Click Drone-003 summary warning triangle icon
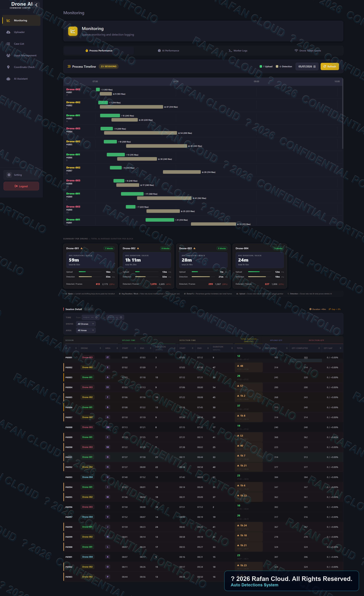The width and height of the screenshot is (364, 596). (x=195, y=248)
